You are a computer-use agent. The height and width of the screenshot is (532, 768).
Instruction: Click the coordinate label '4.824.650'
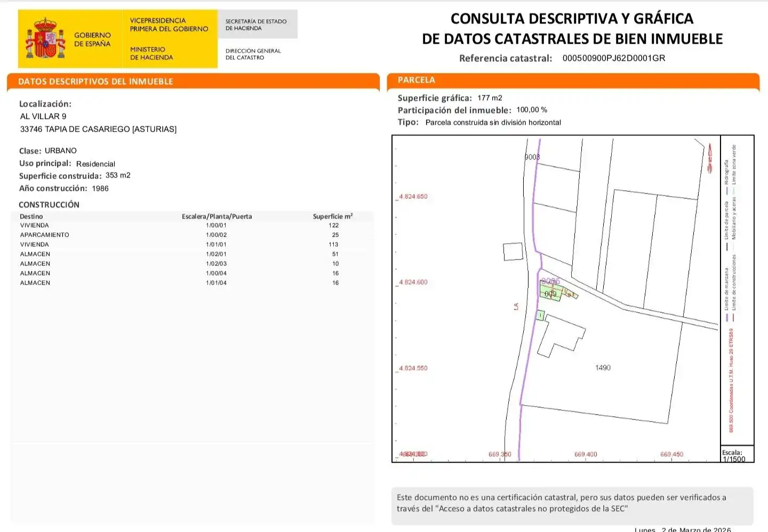pyautogui.click(x=413, y=197)
